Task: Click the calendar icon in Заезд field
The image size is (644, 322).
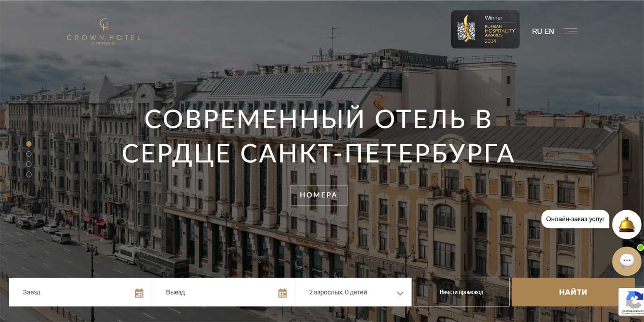Action: point(139,293)
